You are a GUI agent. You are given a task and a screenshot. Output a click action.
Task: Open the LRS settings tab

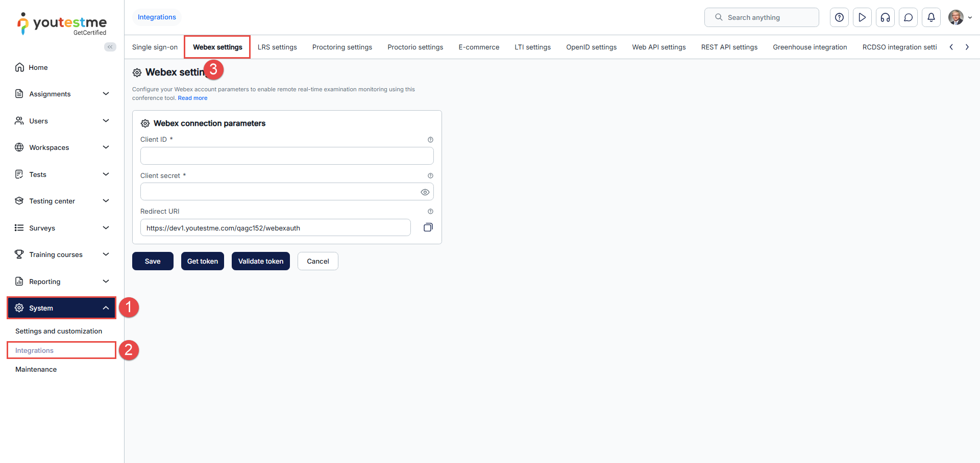coord(277,47)
